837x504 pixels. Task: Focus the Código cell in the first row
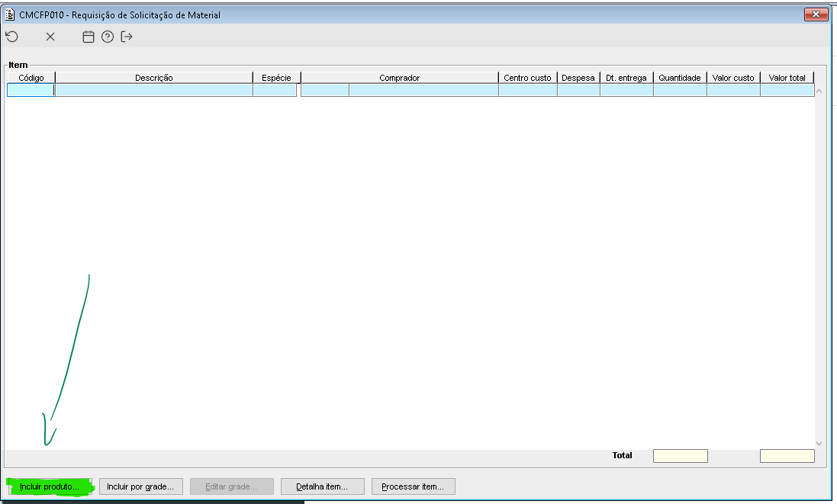tap(31, 90)
